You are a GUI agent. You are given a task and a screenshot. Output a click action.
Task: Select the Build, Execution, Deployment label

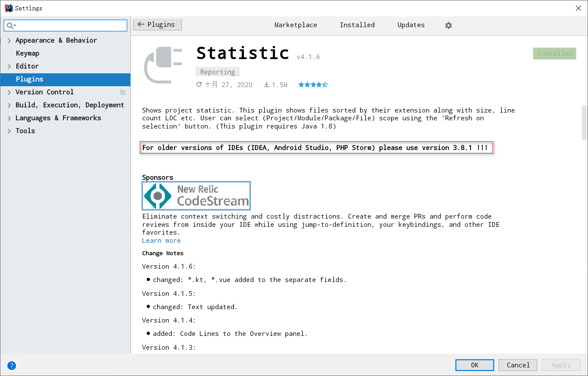point(70,105)
